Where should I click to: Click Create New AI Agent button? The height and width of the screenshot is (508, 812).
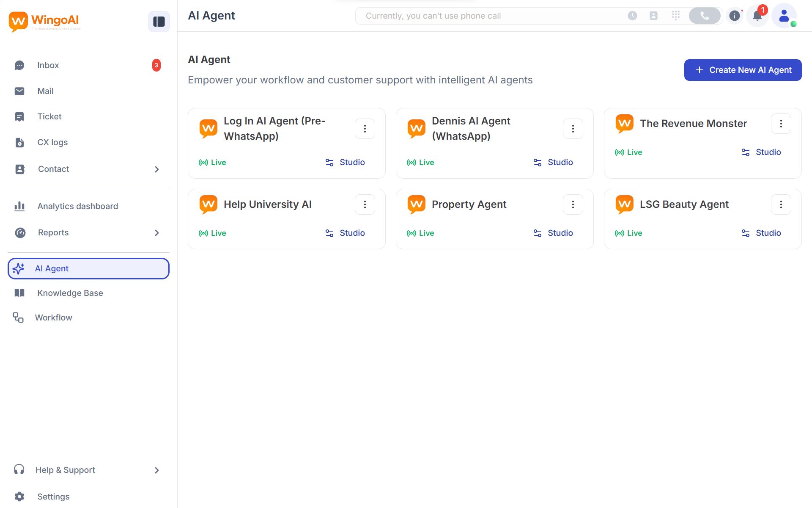pyautogui.click(x=743, y=70)
